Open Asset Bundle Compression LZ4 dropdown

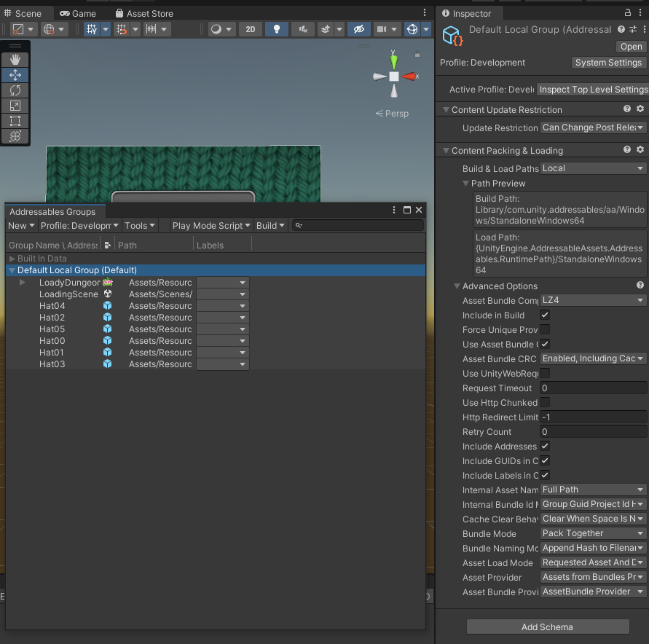(593, 300)
